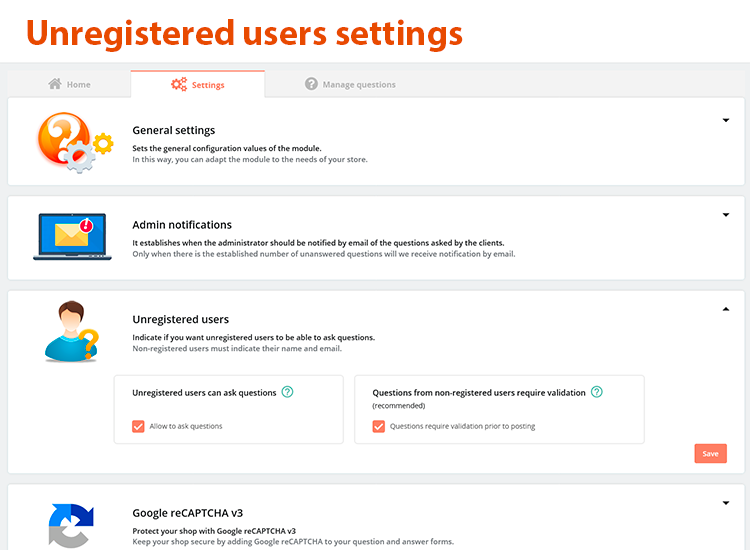Expand the Admin notifications panel arrow
This screenshot has width=750, height=550.
click(726, 215)
